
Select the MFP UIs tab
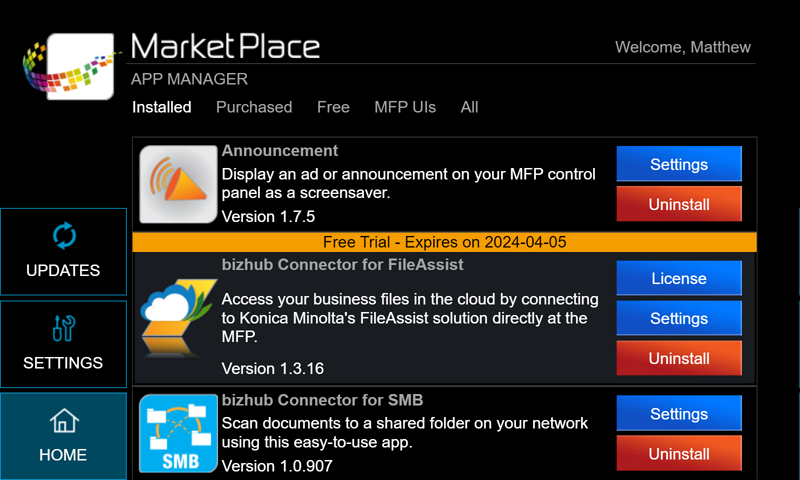pyautogui.click(x=405, y=107)
